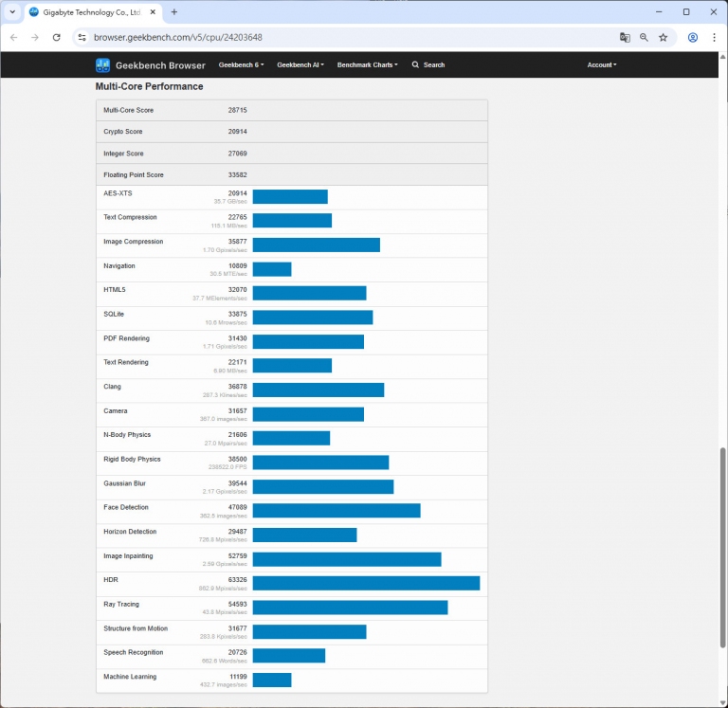Reload the page with refresh icon
The height and width of the screenshot is (708, 728).
56,37
